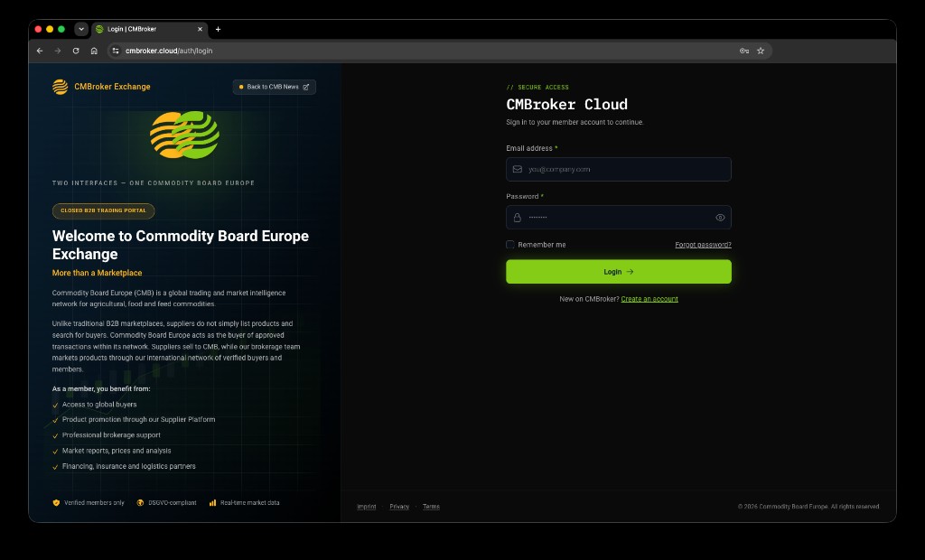Click the copyright notice in the footer
This screenshot has width=925, height=560.
(x=808, y=507)
